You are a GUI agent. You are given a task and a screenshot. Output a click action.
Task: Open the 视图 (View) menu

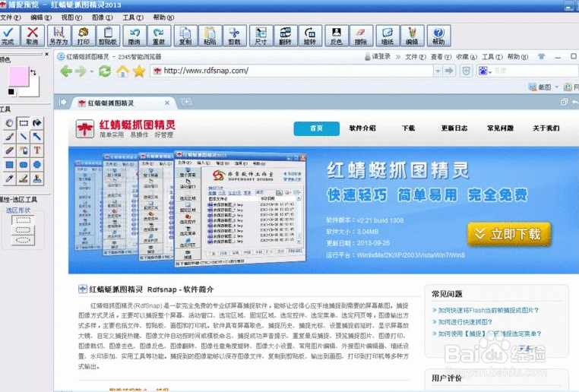pyautogui.click(x=71, y=17)
